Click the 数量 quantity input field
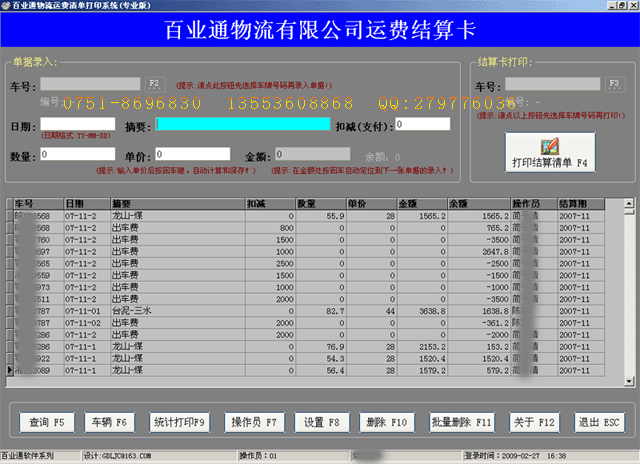The image size is (640, 464). click(x=77, y=155)
